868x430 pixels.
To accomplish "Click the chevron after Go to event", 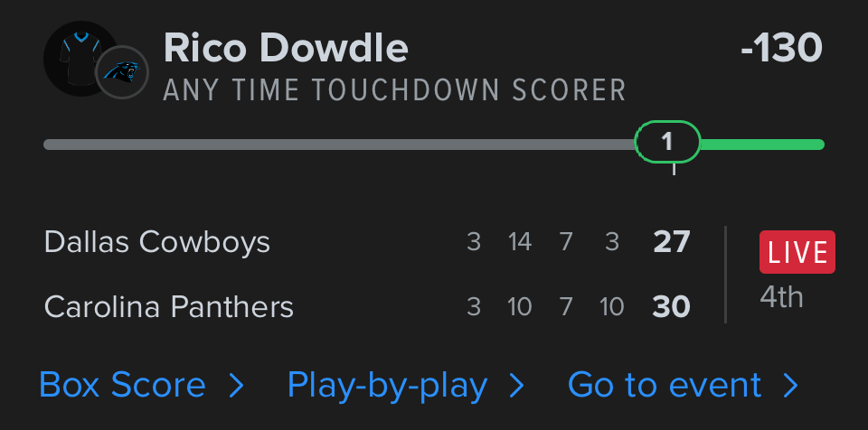I will [791, 387].
